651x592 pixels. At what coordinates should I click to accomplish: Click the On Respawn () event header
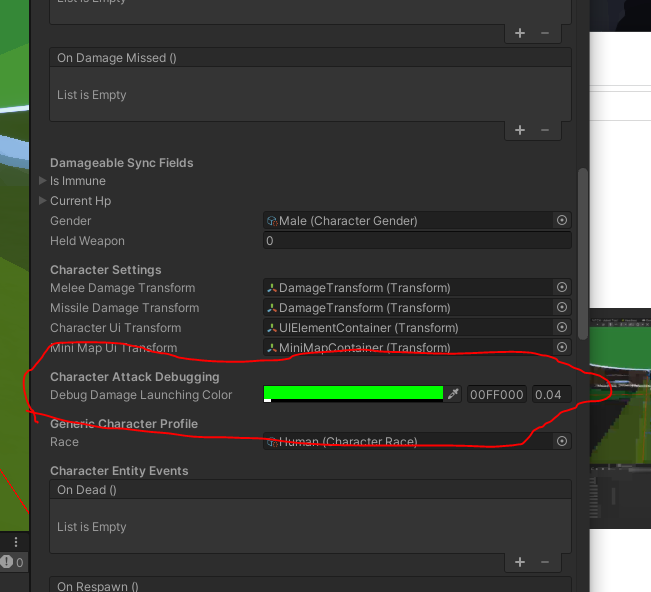(x=310, y=585)
